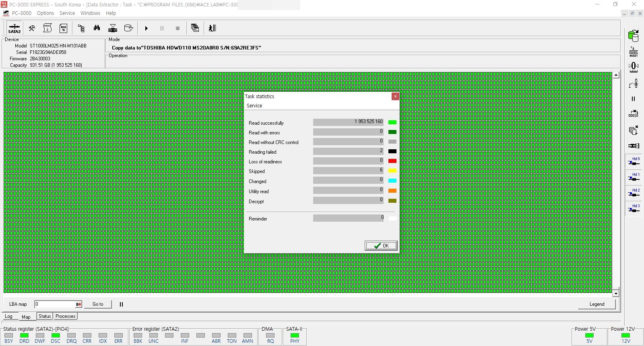644x346 pixels.
Task: Click scroll down arrow of sector map
Action: (616, 294)
